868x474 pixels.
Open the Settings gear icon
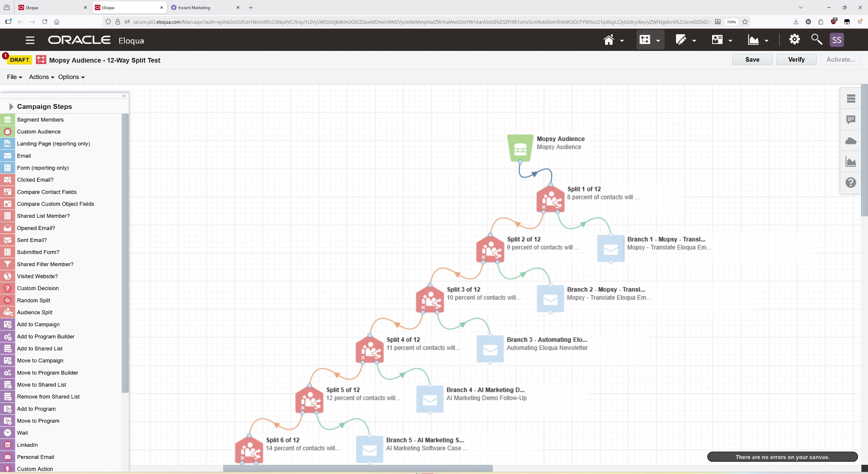point(794,39)
